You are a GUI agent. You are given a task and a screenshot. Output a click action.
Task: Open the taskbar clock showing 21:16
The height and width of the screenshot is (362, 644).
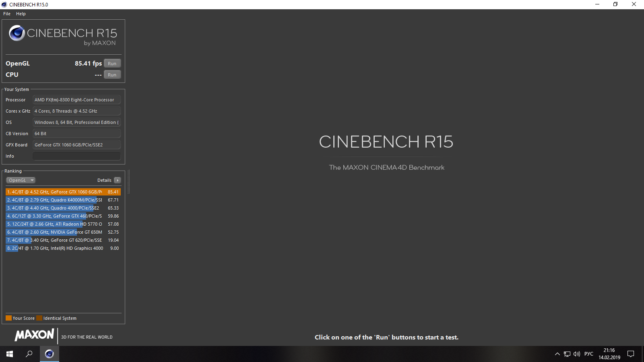[x=609, y=354]
